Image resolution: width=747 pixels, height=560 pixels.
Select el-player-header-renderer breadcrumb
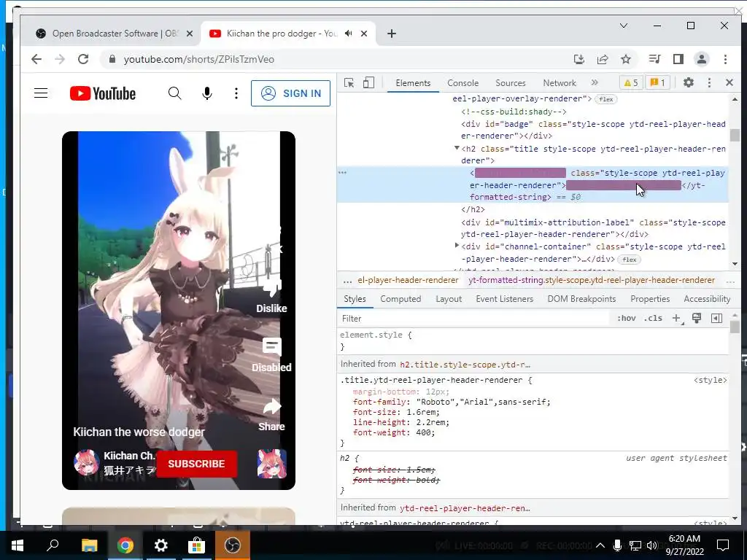[x=408, y=280]
